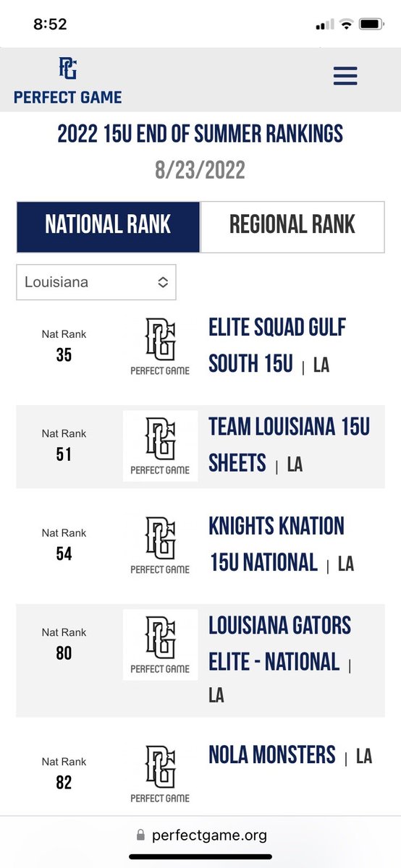Tap the battery indicator in status bar
401x868 pixels.
[x=371, y=24]
